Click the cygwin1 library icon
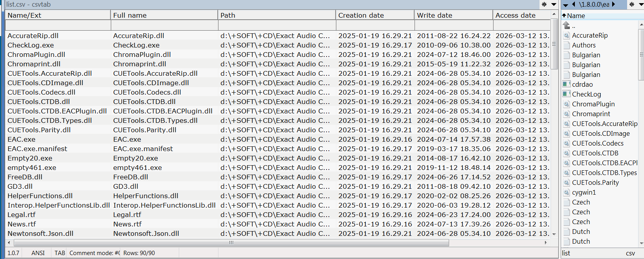The width and height of the screenshot is (644, 259). pyautogui.click(x=566, y=192)
